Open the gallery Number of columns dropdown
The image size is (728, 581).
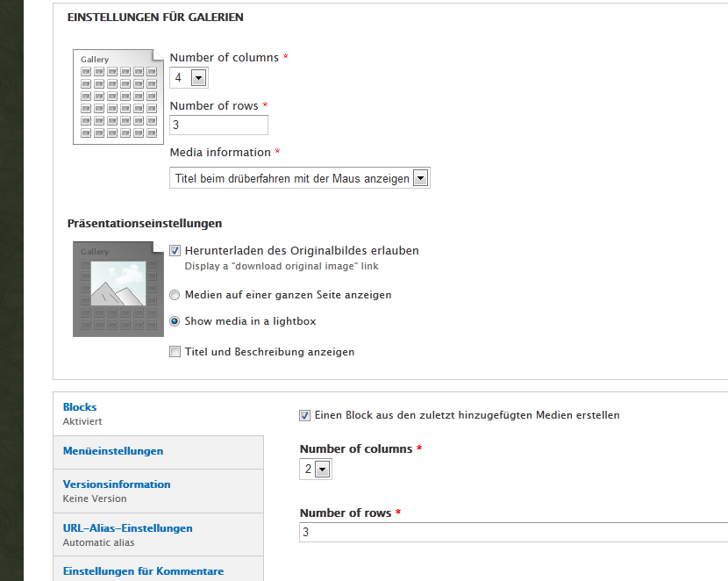tap(189, 78)
